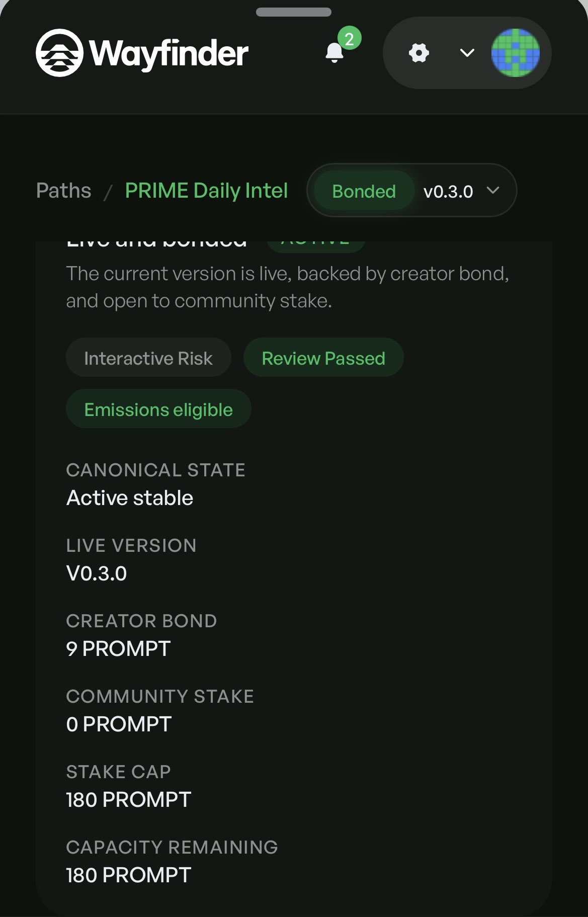Expand version selector chevron arrow
The height and width of the screenshot is (917, 588).
(x=493, y=190)
